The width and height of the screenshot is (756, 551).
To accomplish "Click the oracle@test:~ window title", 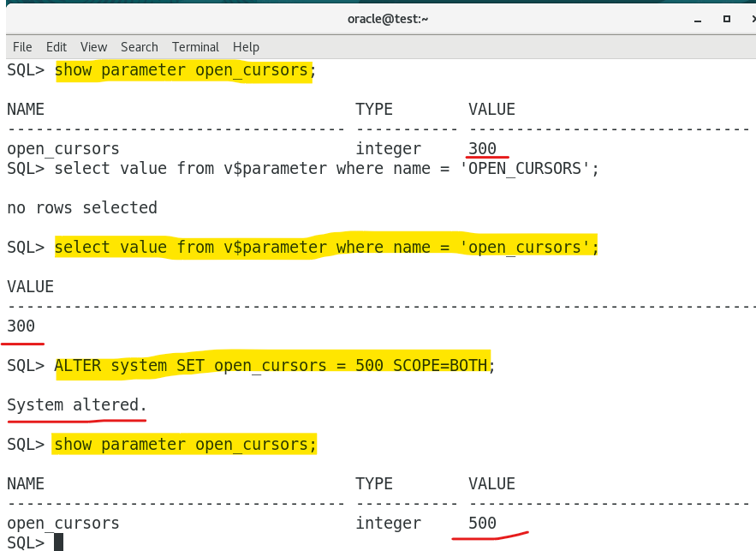I will pyautogui.click(x=388, y=19).
